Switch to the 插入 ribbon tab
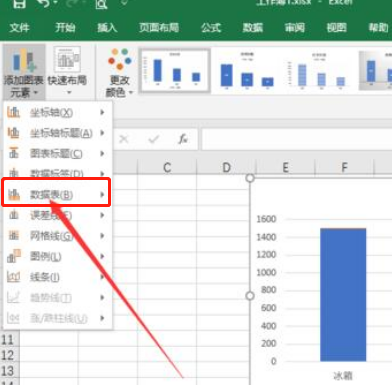 tap(107, 27)
